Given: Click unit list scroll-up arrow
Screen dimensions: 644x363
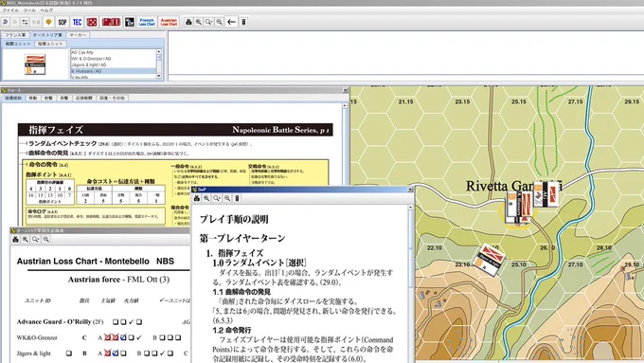Looking at the screenshot, I should (x=159, y=52).
